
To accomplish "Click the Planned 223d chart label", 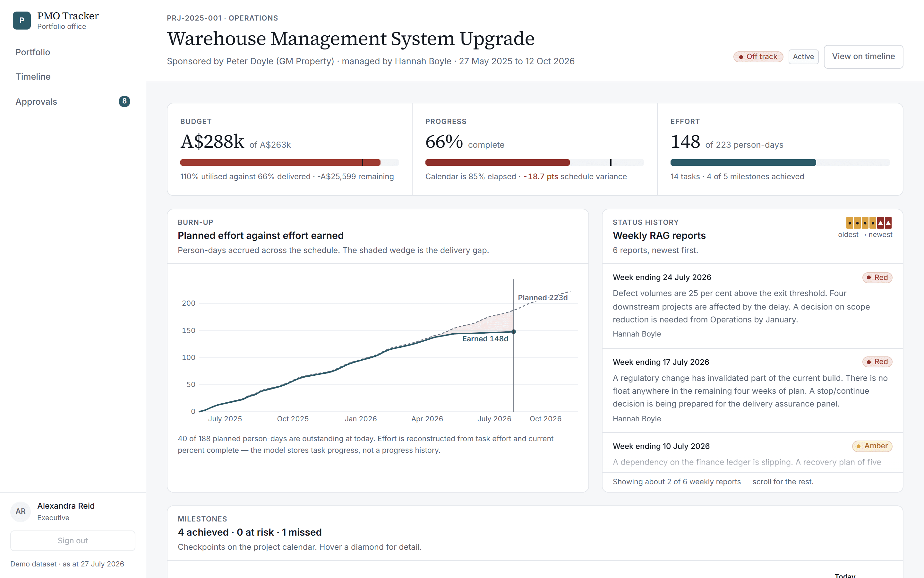I will [543, 297].
